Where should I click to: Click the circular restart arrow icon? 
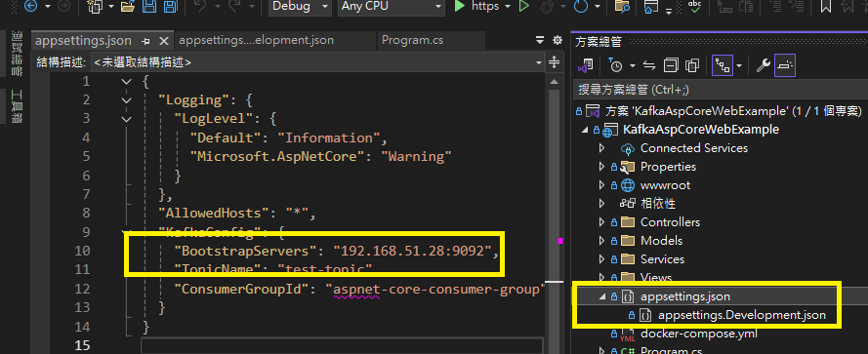(581, 7)
